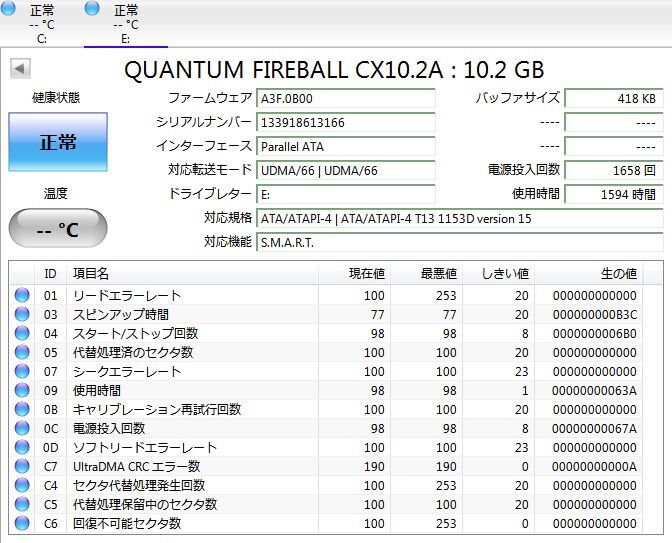The height and width of the screenshot is (543, 672).
Task: Click the drive title QUANTUM FIREBALL CX10.2A
Action: (x=284, y=69)
